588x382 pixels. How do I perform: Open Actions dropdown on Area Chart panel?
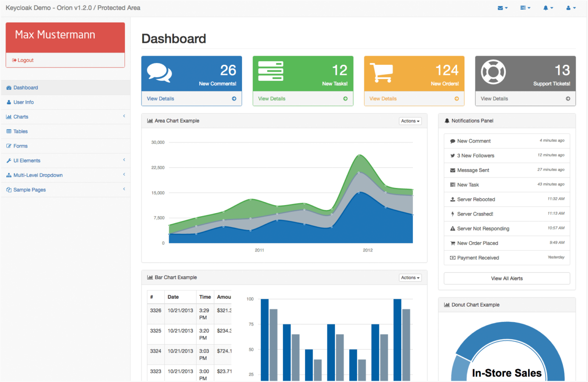(410, 121)
